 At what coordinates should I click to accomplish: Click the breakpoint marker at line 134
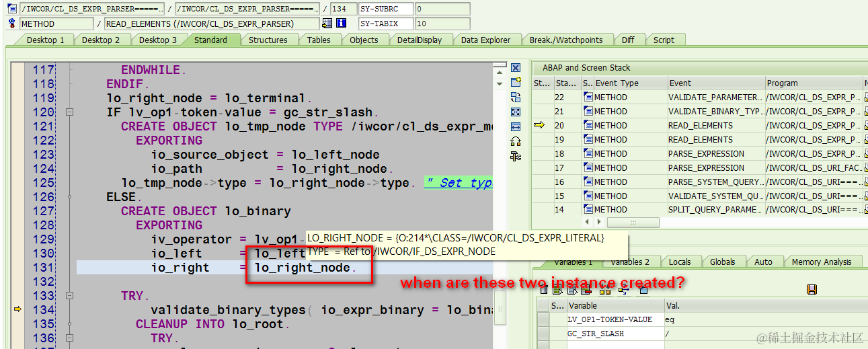[x=17, y=309]
